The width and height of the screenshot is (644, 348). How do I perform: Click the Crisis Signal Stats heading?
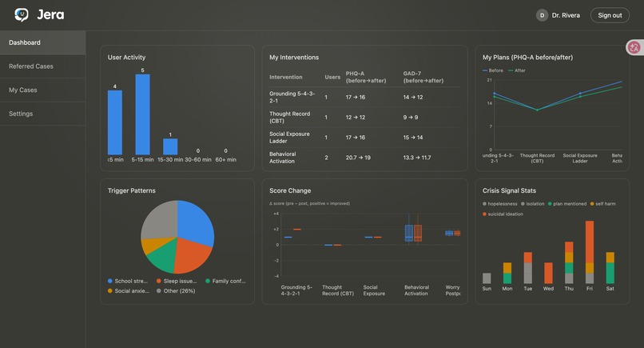click(509, 190)
